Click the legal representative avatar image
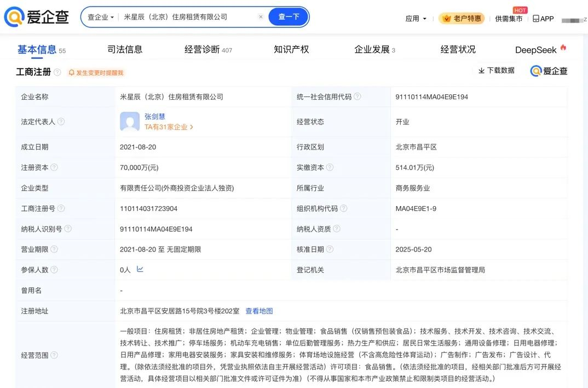The height and width of the screenshot is (388, 588). point(130,122)
